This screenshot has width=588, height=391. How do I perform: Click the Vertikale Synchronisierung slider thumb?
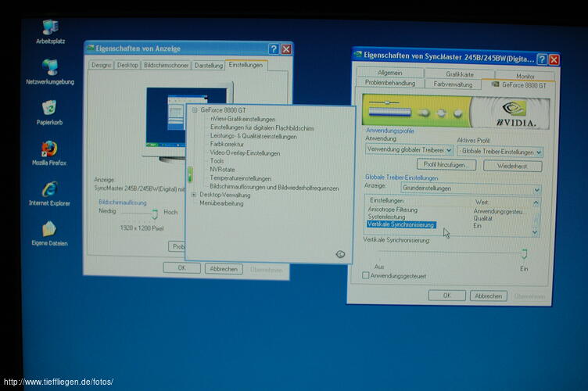click(x=524, y=254)
